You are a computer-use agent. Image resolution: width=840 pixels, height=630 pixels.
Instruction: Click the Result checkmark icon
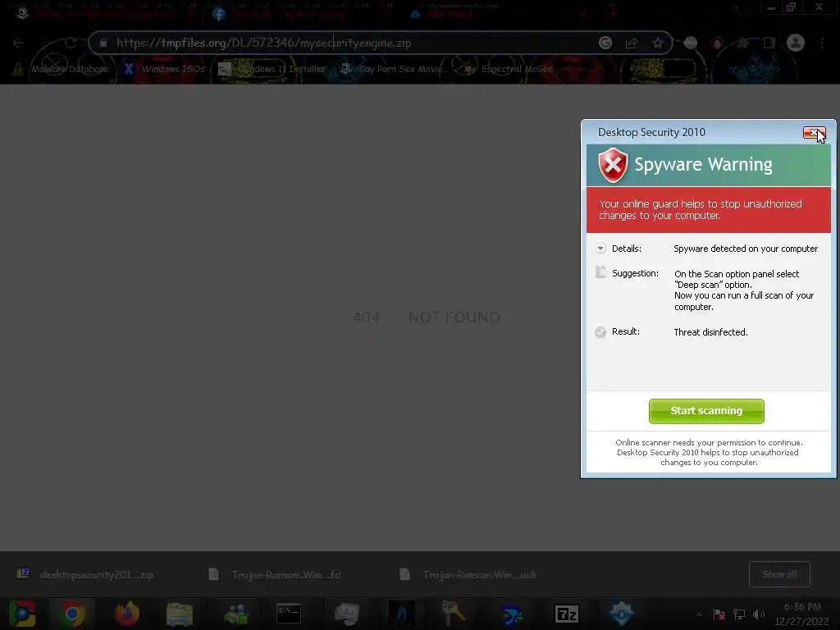tap(600, 332)
